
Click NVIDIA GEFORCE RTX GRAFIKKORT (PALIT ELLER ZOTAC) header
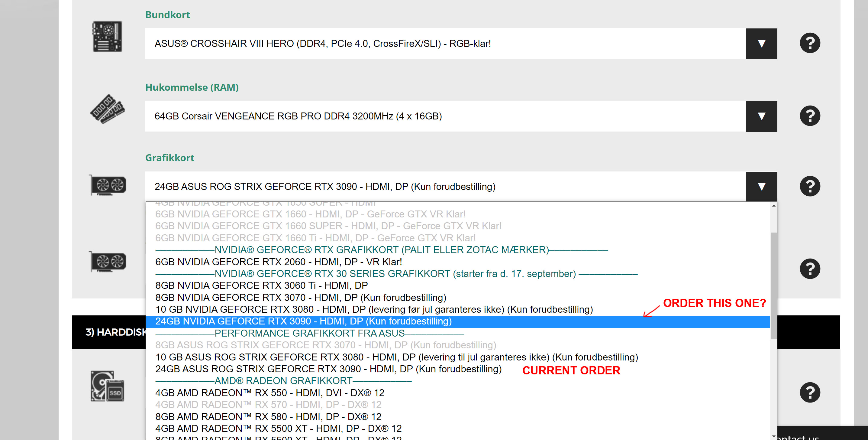click(x=458, y=250)
